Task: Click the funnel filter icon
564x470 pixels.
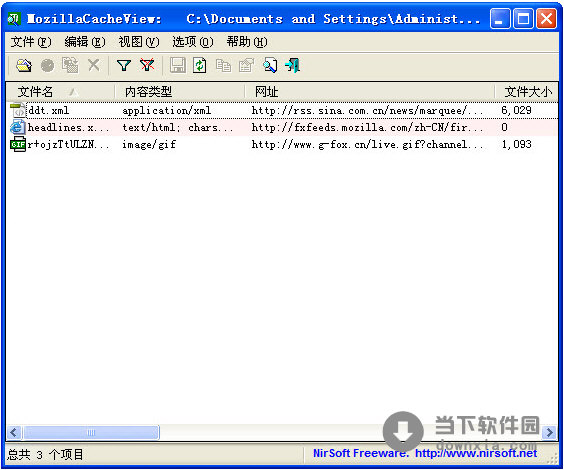Action: click(124, 65)
